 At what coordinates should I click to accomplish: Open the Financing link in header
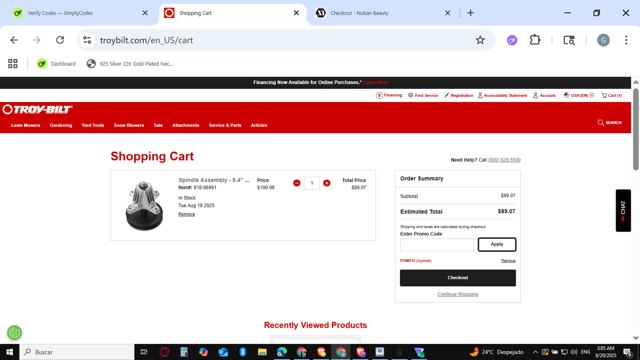tap(389, 95)
